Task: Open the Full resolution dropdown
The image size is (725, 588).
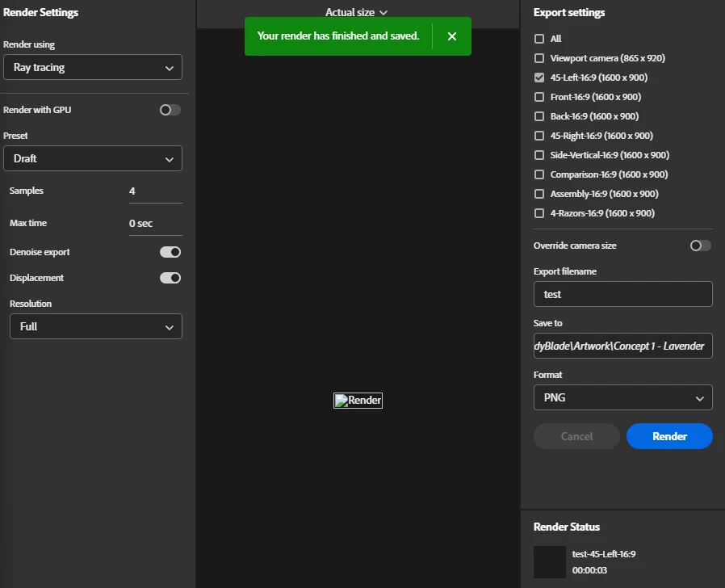Action: point(96,326)
